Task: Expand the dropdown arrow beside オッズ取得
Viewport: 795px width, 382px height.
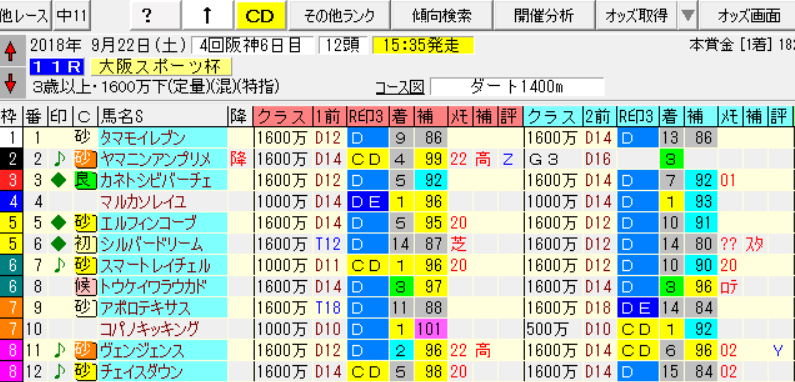Action: 688,16
